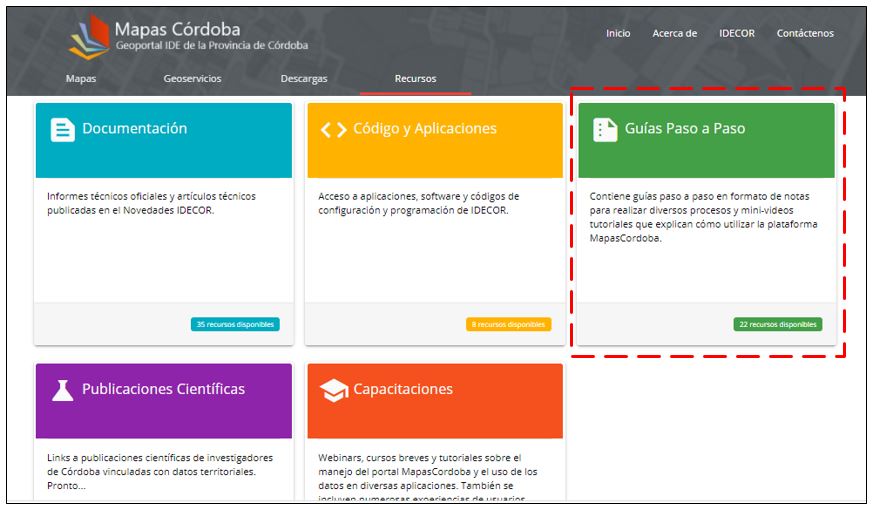Open the Publicaciones Científicas card title
The width and height of the screenshot is (873, 509).
[163, 389]
